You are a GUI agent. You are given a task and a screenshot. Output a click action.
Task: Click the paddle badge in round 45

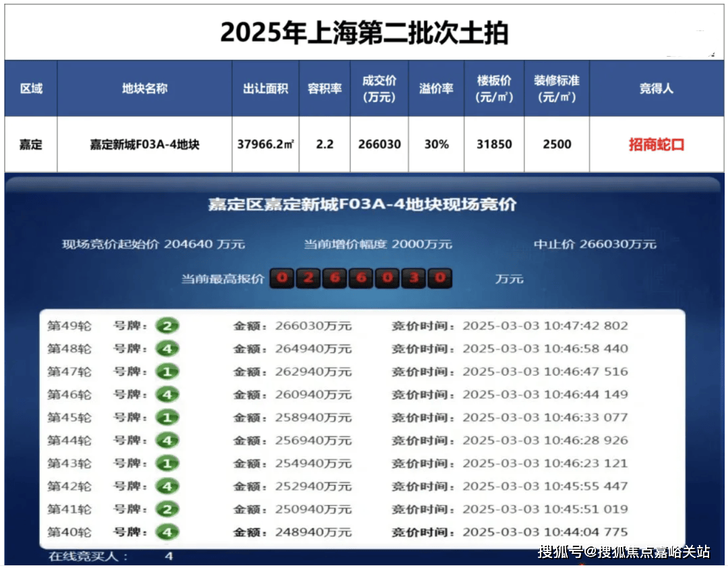point(166,418)
